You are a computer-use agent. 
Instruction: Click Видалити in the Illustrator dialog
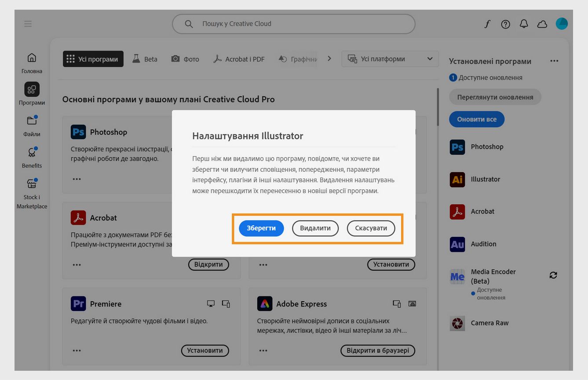click(x=315, y=228)
